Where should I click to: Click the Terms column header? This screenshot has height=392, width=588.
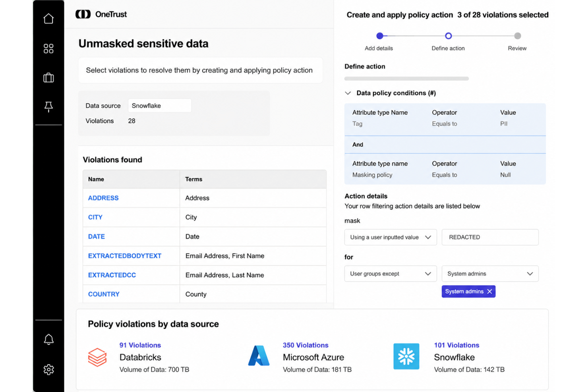pyautogui.click(x=253, y=179)
